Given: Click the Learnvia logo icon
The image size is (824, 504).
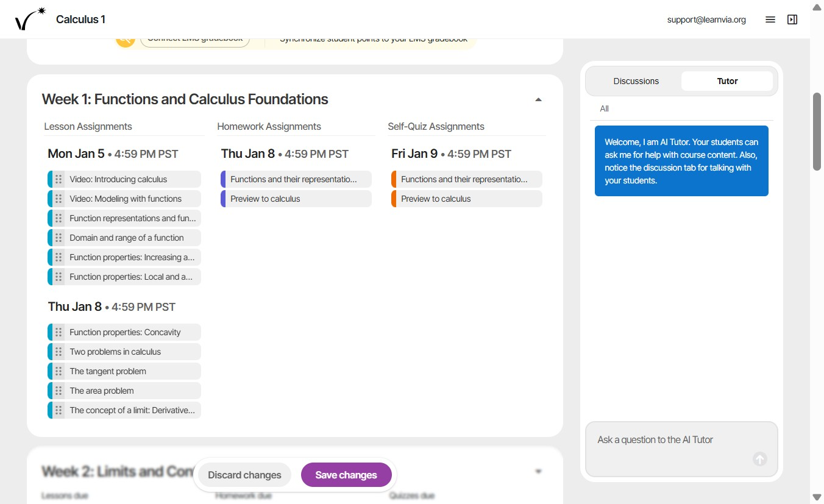Looking at the screenshot, I should point(30,20).
